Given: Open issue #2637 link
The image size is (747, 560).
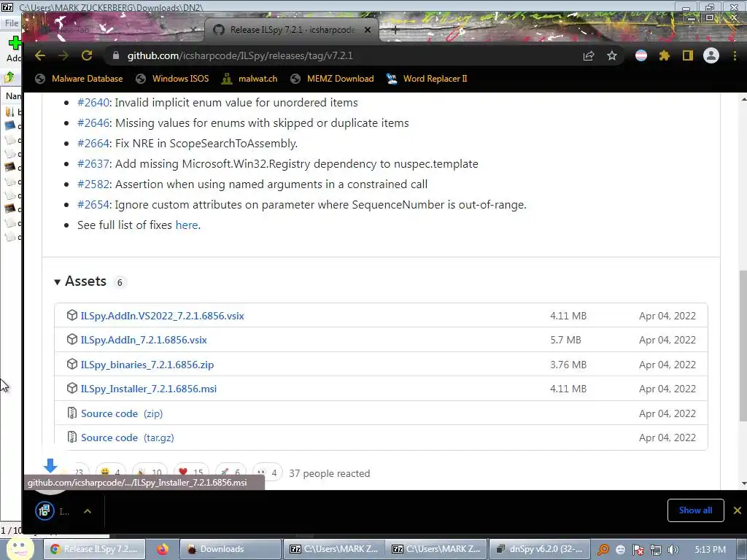Looking at the screenshot, I should [93, 164].
